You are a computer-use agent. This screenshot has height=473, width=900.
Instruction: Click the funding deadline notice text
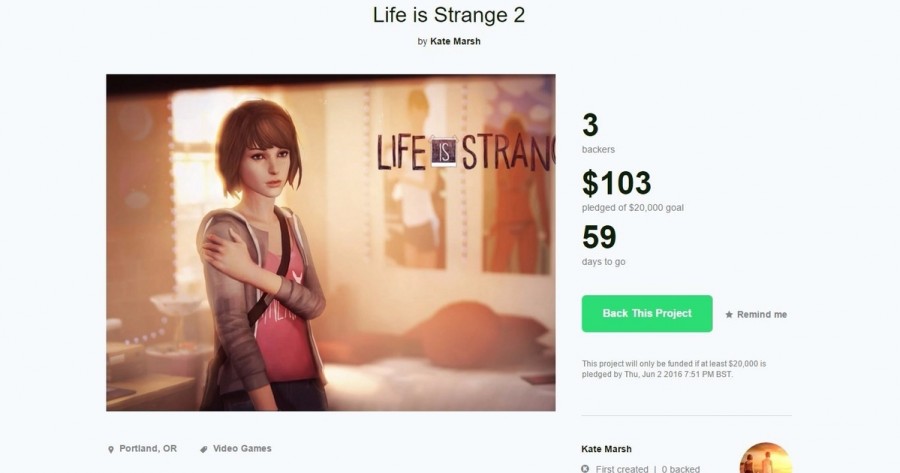674,368
